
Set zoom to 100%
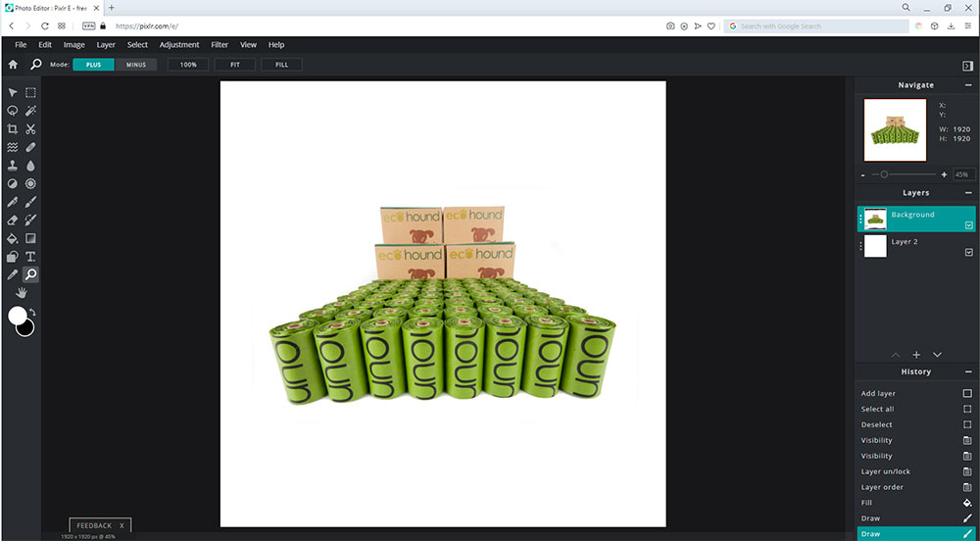(188, 65)
